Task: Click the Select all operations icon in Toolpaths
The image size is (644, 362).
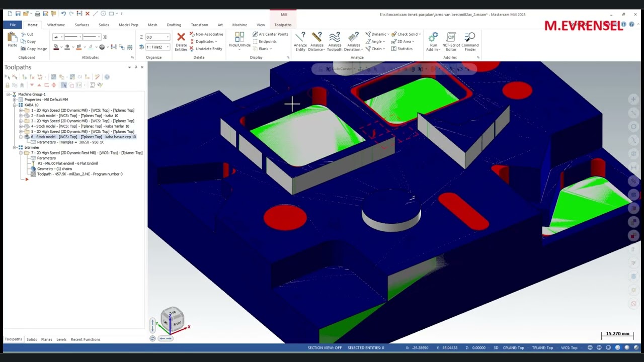Action: click(x=8, y=77)
